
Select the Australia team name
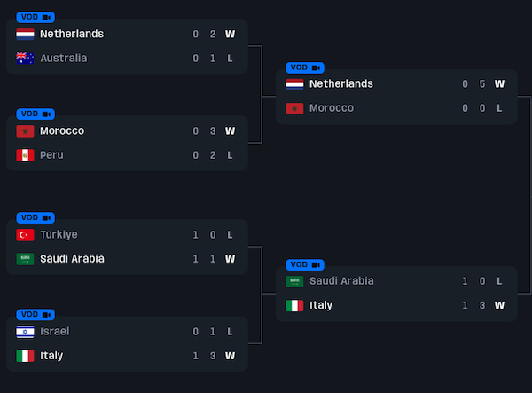point(64,59)
